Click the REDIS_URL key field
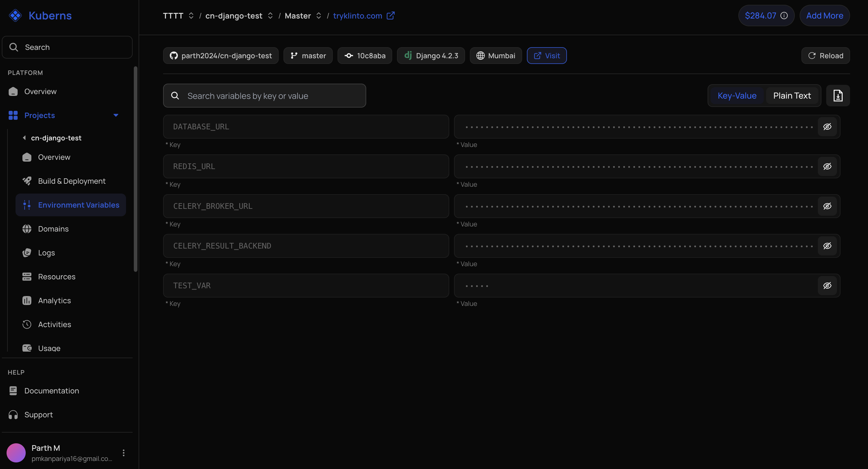868x469 pixels. [306, 166]
